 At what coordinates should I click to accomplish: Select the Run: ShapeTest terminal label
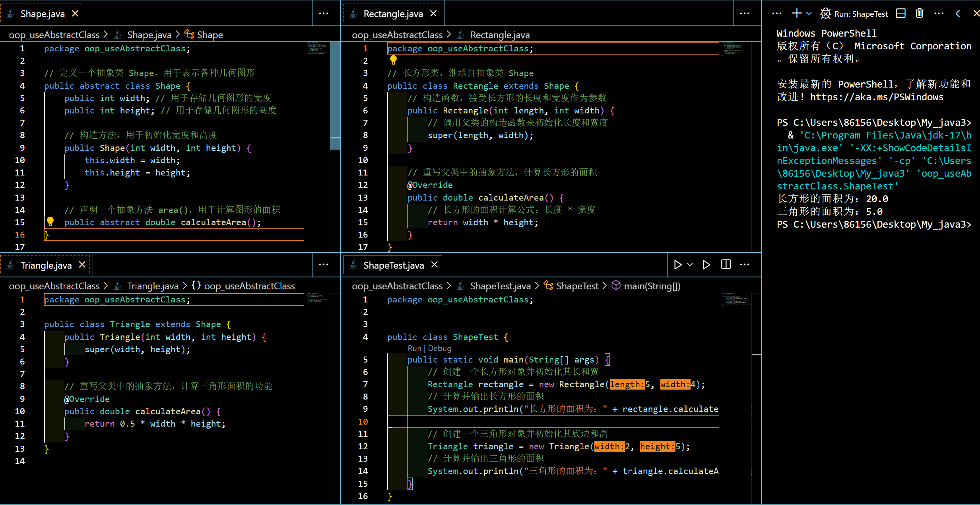[x=861, y=14]
